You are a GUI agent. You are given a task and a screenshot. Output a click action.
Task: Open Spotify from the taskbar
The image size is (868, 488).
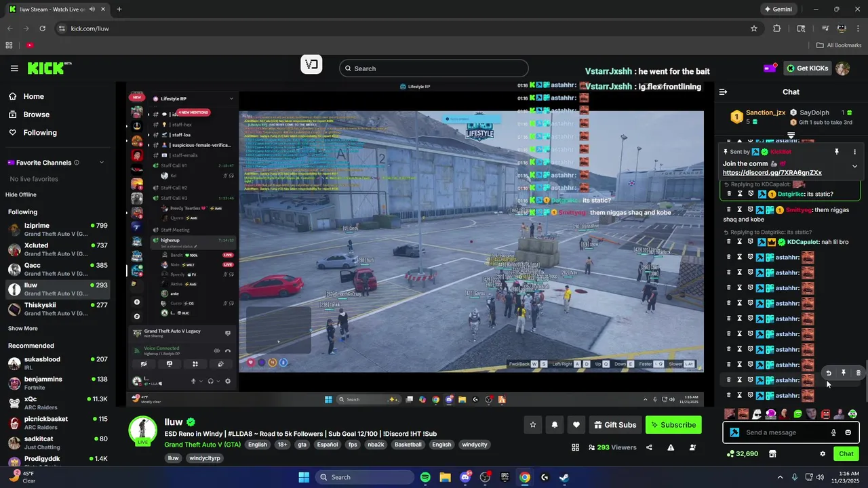tap(425, 477)
